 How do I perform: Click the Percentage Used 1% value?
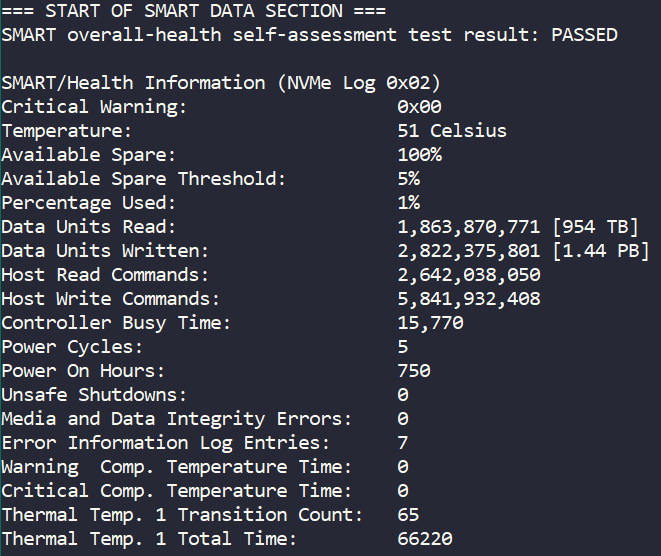coord(408,203)
